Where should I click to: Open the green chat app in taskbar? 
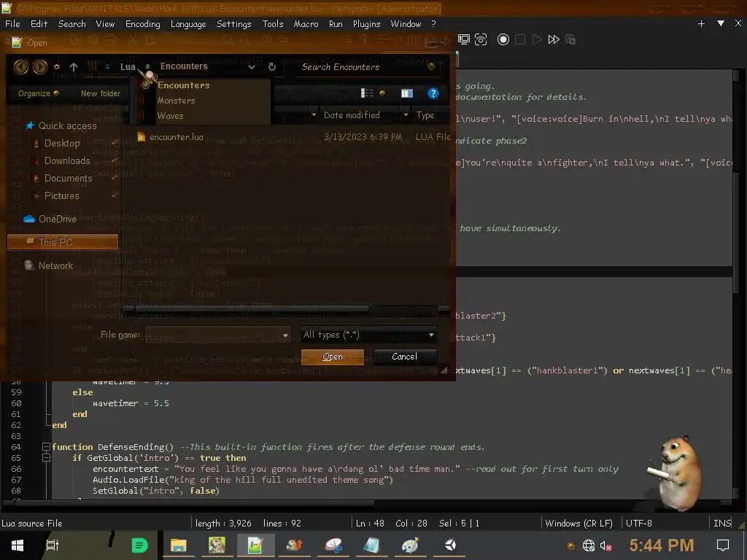point(139,545)
